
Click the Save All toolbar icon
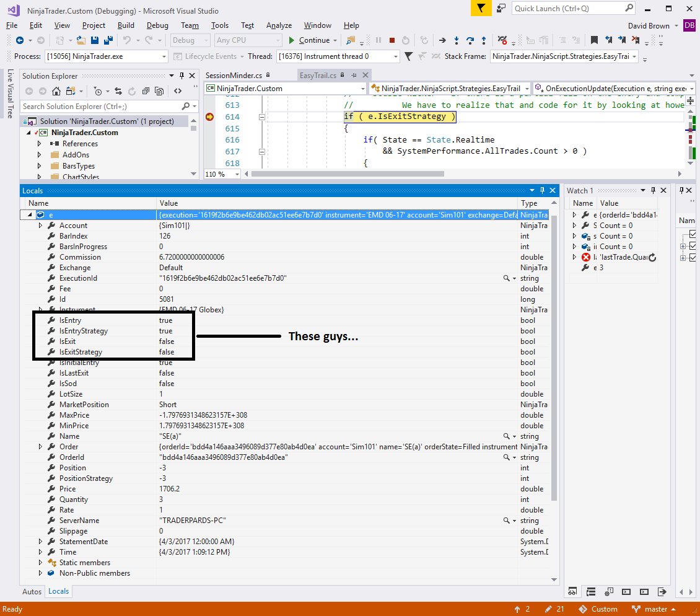coord(108,40)
